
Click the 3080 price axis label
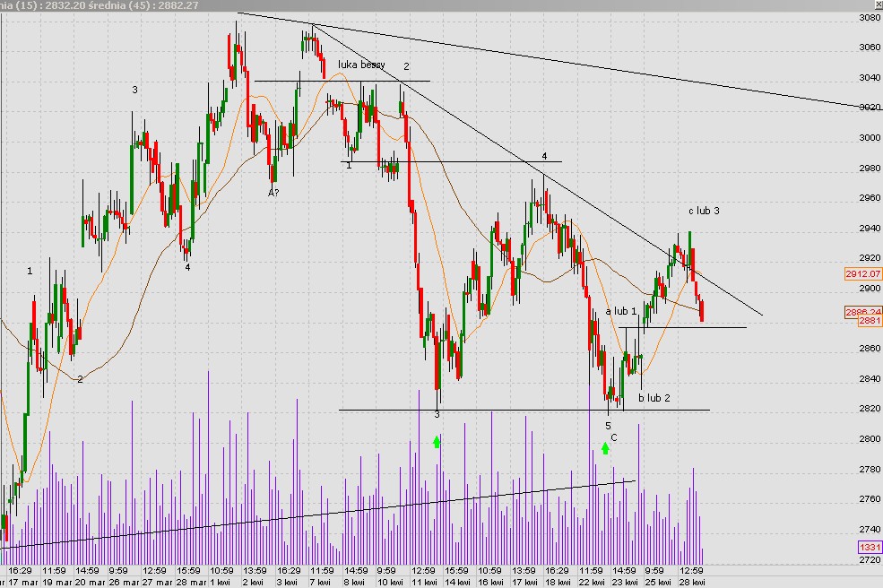click(870, 17)
